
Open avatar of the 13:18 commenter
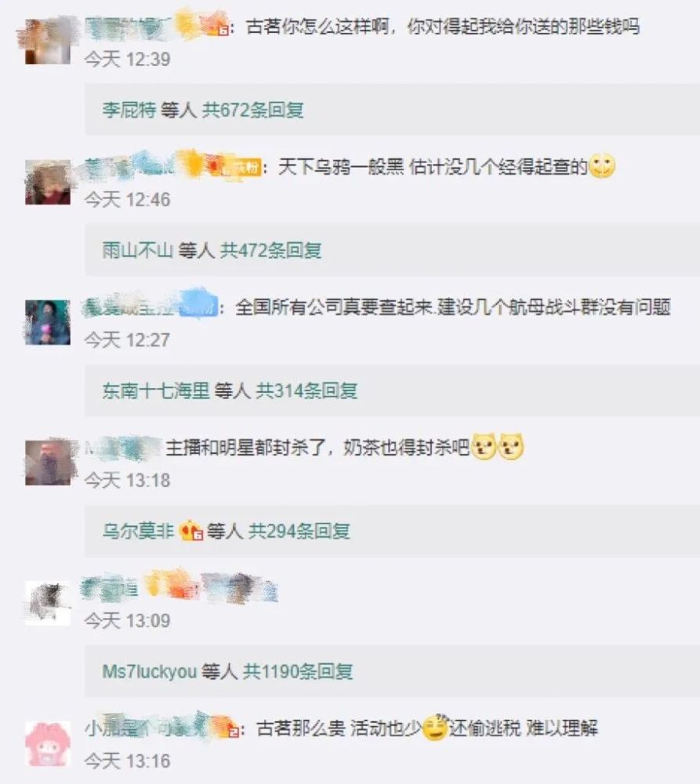pos(48,463)
